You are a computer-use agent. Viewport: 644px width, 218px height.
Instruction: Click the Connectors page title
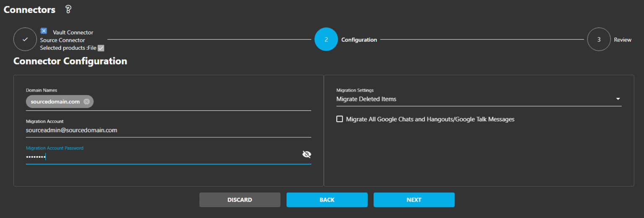(x=29, y=10)
